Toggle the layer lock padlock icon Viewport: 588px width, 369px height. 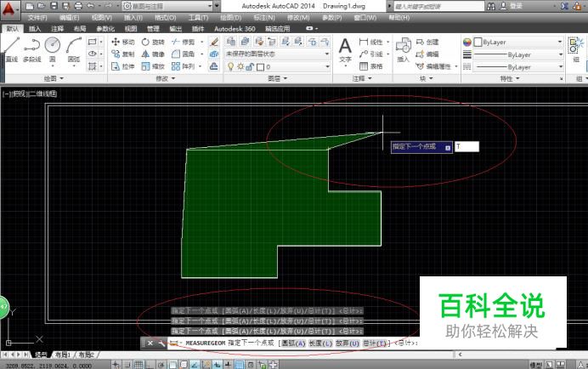pyautogui.click(x=250, y=67)
